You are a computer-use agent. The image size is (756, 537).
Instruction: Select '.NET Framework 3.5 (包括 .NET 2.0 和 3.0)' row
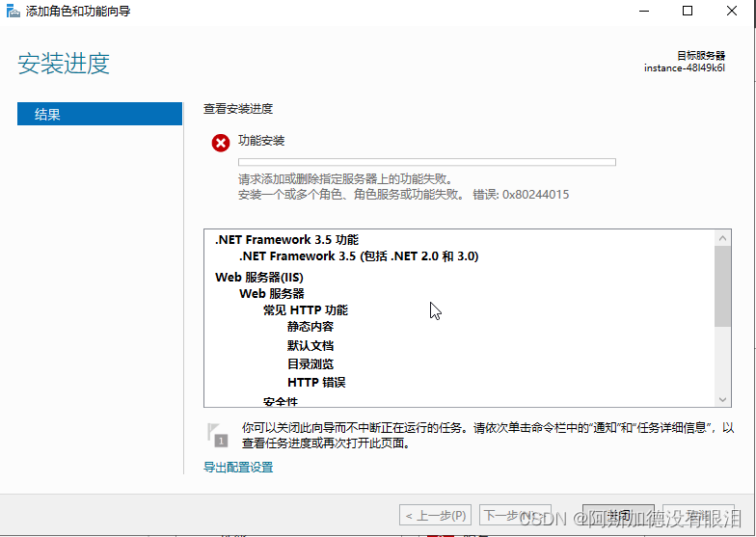359,256
